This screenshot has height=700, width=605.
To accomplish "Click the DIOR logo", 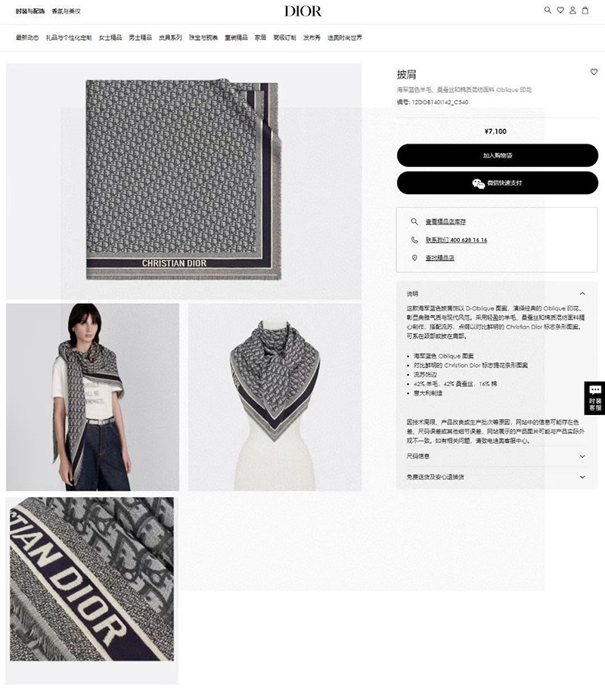I will (x=302, y=11).
